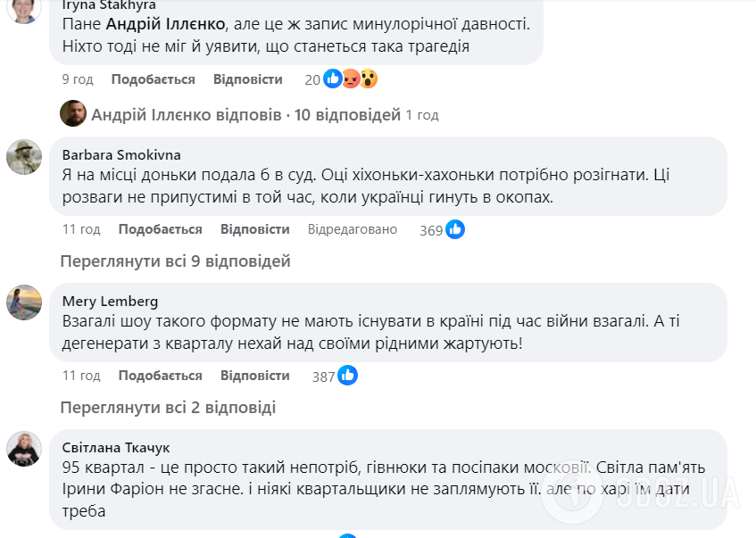The height and width of the screenshot is (538, 756).
Task: Reply to Mery Lemberg's comment
Action: [254, 376]
